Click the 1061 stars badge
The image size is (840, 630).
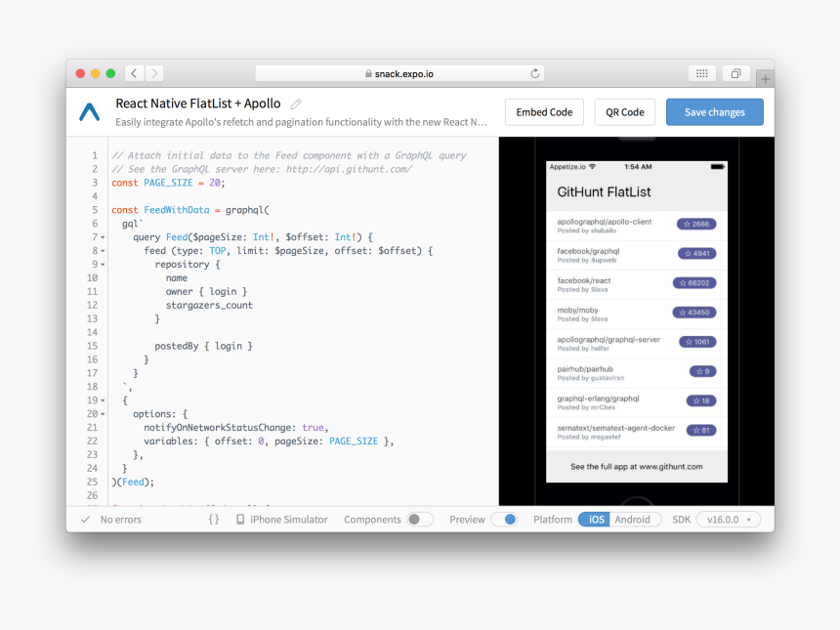click(697, 342)
